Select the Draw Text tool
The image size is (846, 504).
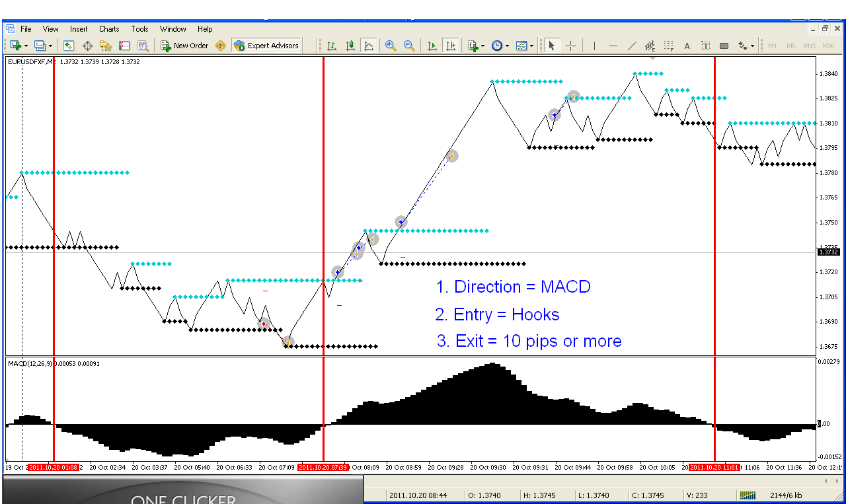[x=687, y=46]
